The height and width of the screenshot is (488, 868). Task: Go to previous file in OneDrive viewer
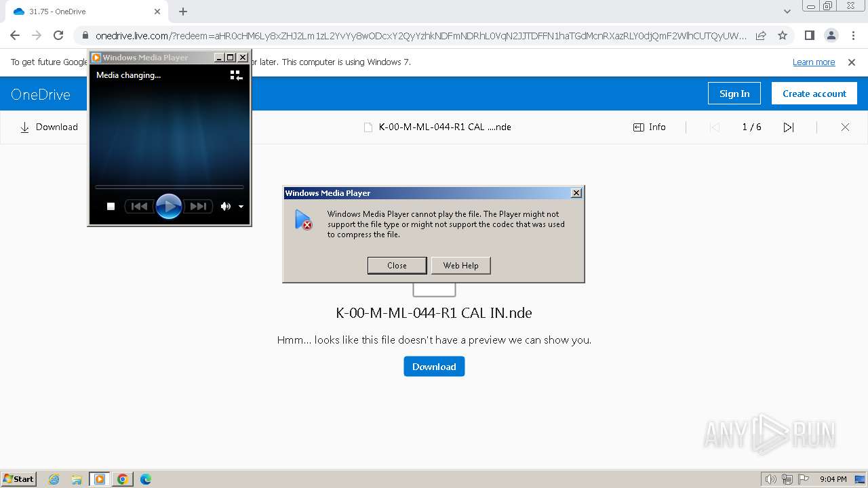(x=714, y=127)
